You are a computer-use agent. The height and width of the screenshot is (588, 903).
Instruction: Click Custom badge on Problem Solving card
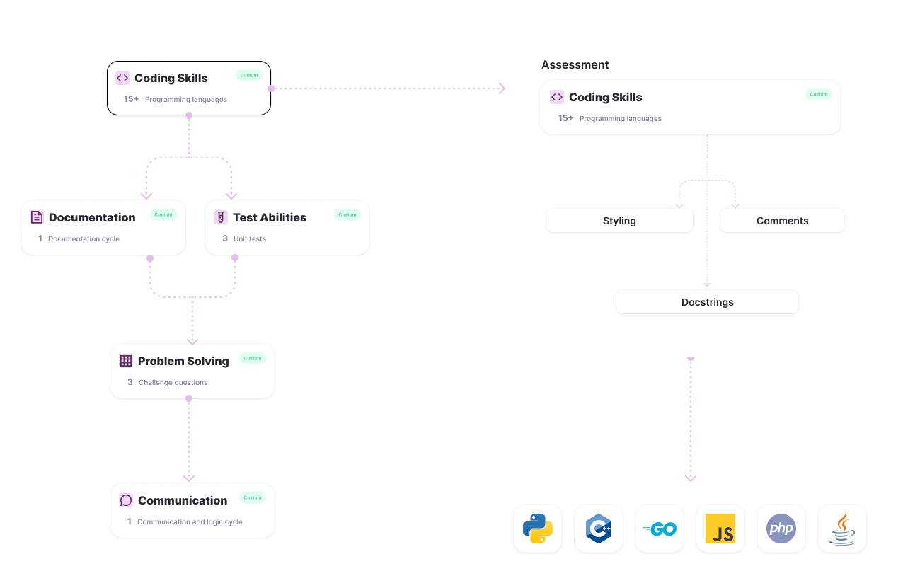pyautogui.click(x=253, y=358)
